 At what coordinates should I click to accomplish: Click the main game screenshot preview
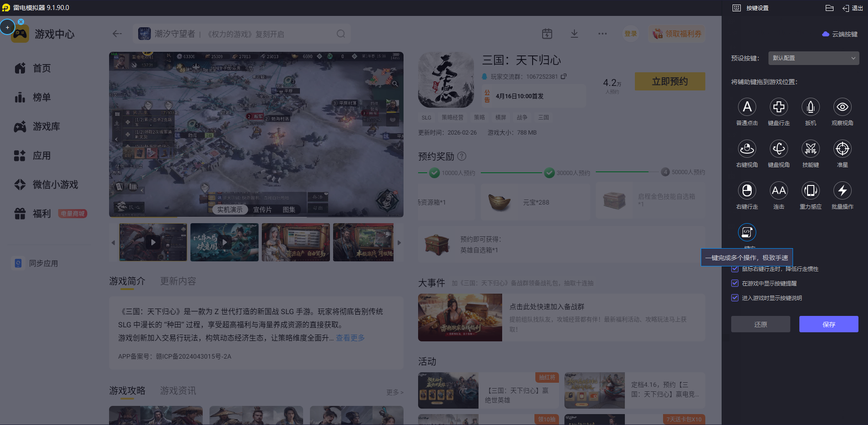tap(256, 135)
